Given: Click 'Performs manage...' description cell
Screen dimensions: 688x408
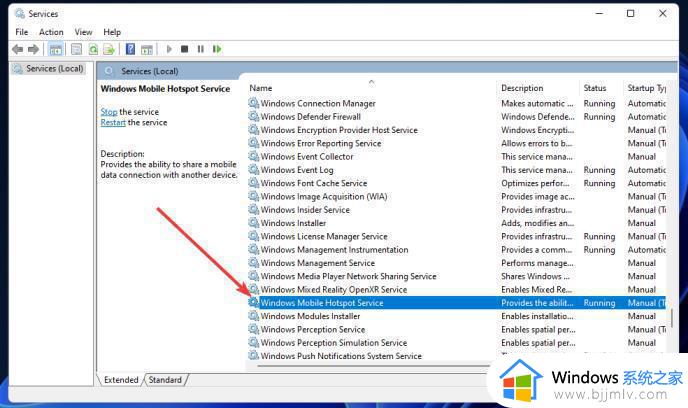Looking at the screenshot, I should click(x=537, y=263).
